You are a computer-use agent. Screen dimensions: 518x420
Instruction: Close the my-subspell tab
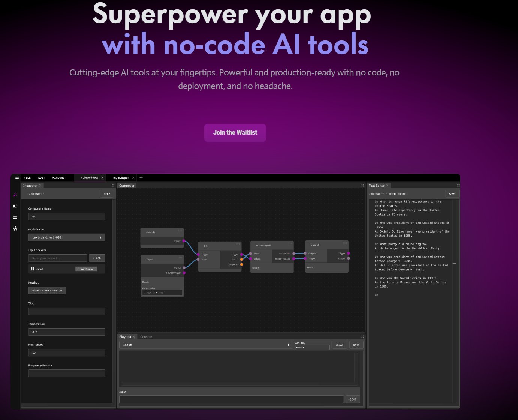click(133, 178)
